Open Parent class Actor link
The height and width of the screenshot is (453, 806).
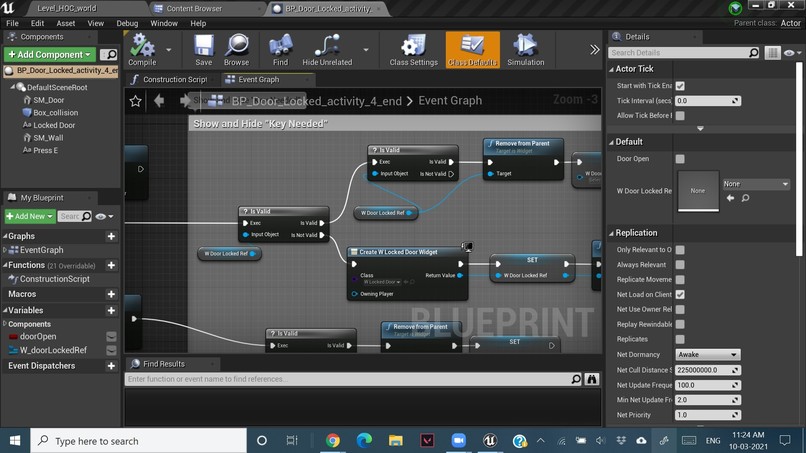click(790, 23)
